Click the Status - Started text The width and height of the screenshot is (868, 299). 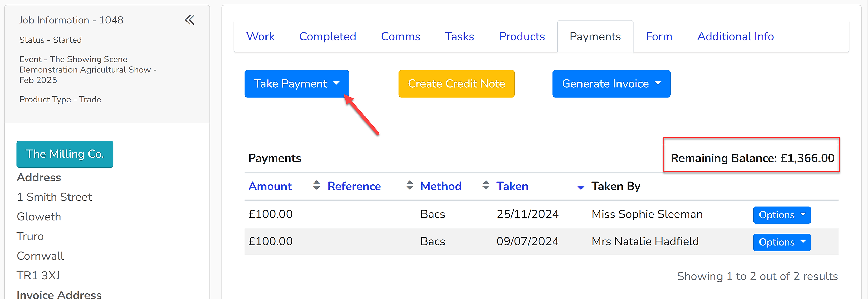51,40
